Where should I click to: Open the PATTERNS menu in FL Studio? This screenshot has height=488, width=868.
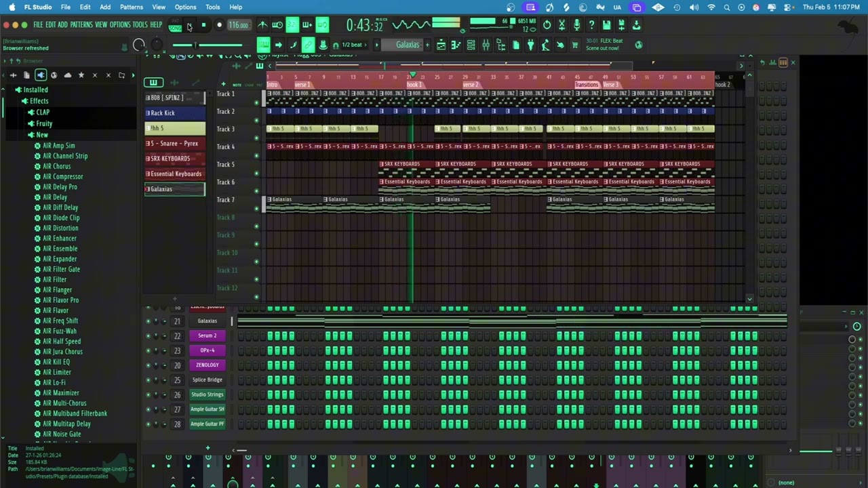pos(81,25)
